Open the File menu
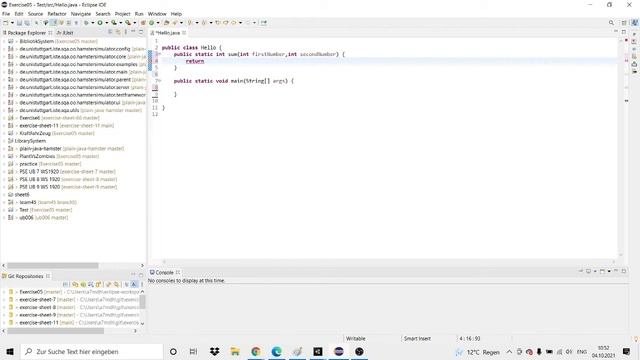This screenshot has height=360, width=640. point(6,14)
